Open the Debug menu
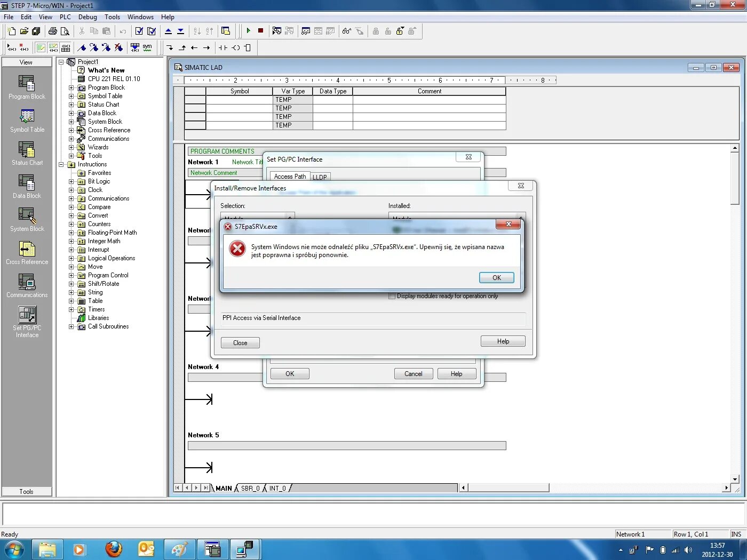Screen dimensions: 747x560 [88, 17]
